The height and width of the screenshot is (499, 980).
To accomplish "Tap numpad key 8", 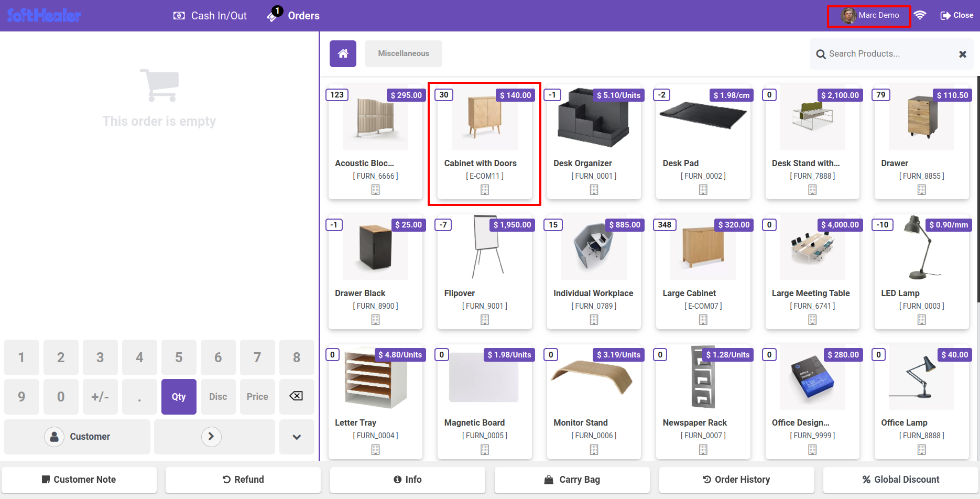I will point(297,357).
